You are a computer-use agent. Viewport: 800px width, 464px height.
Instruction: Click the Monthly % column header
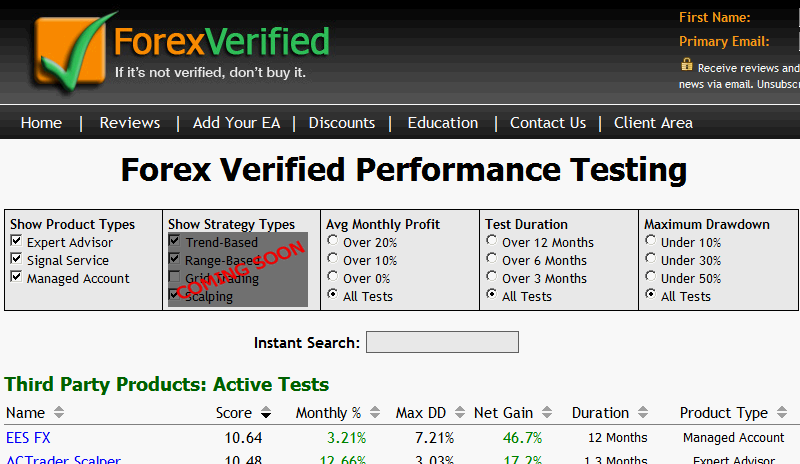click(329, 412)
